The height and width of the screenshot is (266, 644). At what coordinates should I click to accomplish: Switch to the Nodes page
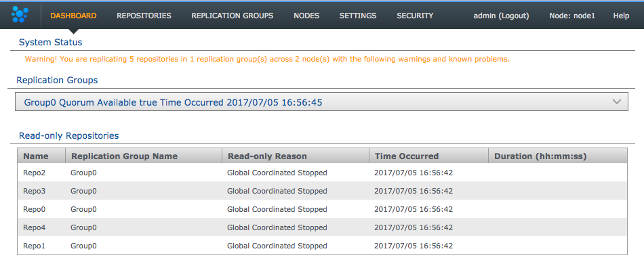306,16
